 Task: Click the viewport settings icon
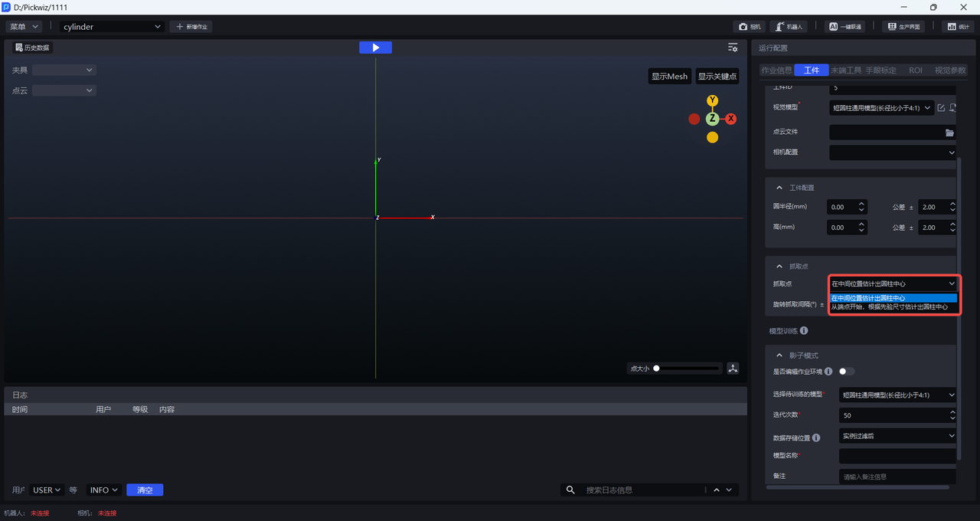tap(733, 48)
